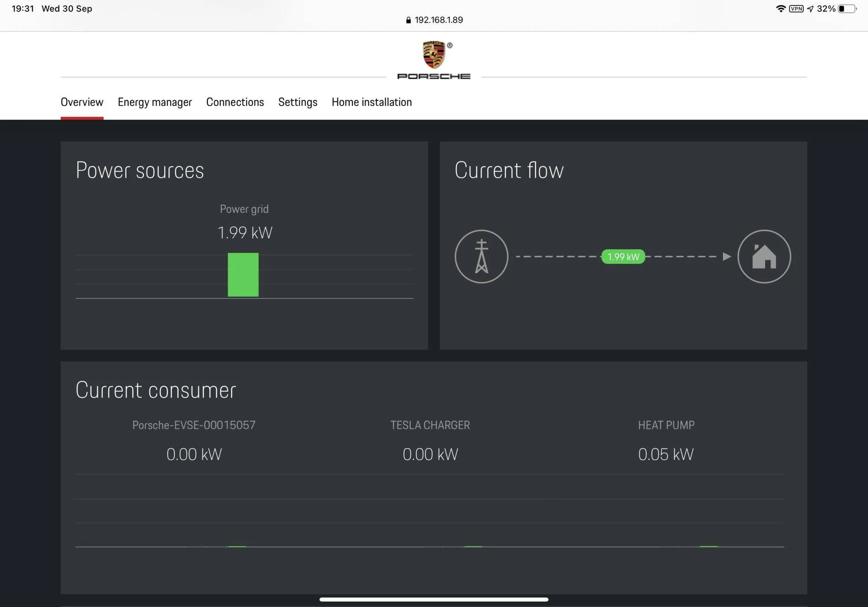This screenshot has height=607, width=868.
Task: Tap the Wi-Fi status icon
Action: tap(781, 9)
